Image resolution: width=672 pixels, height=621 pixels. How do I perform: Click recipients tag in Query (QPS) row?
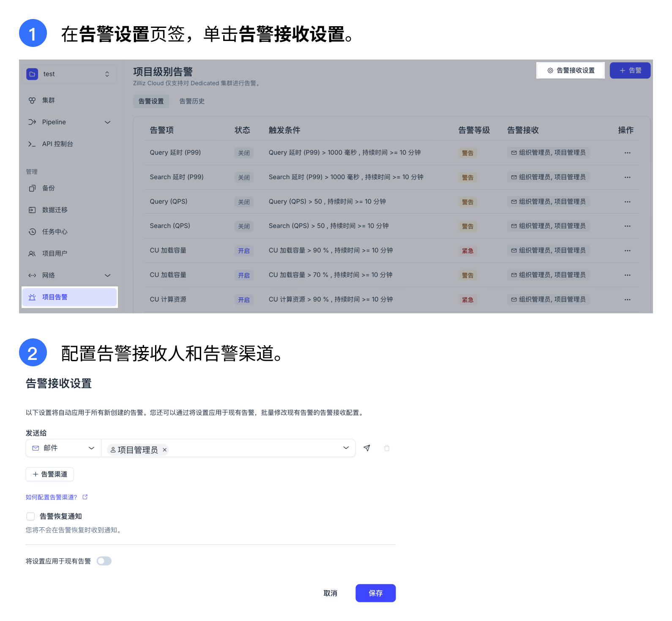(548, 202)
